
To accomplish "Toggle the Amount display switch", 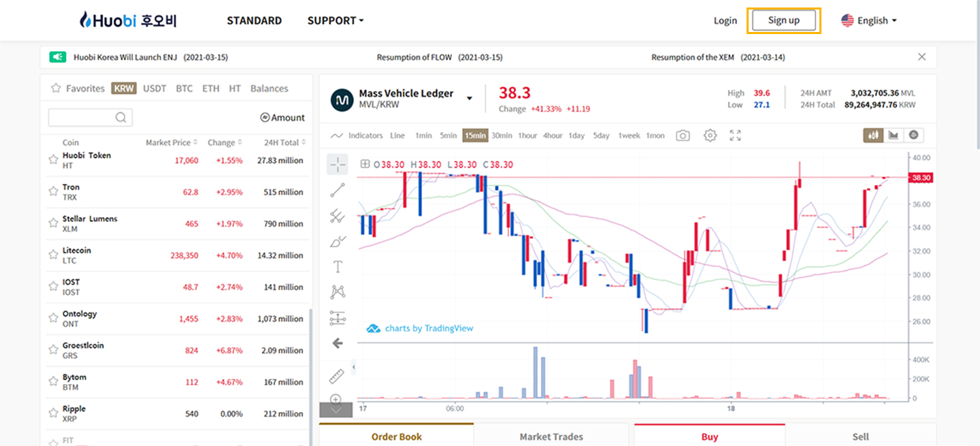I will coord(282,118).
